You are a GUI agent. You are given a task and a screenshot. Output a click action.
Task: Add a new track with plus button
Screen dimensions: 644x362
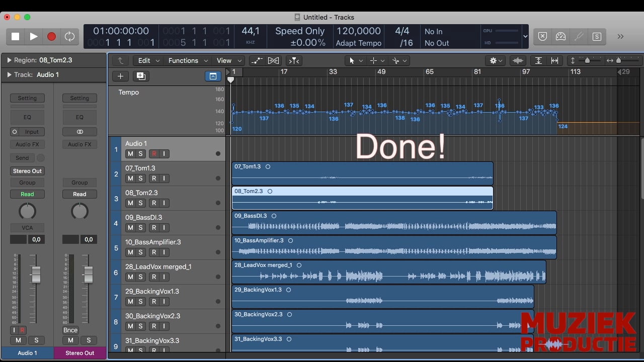pyautogui.click(x=120, y=76)
